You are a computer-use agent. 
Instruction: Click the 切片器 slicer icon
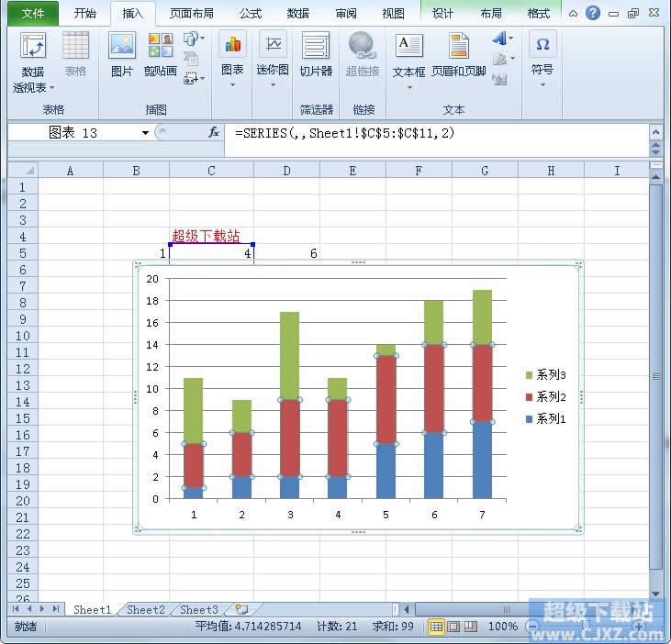point(316,48)
